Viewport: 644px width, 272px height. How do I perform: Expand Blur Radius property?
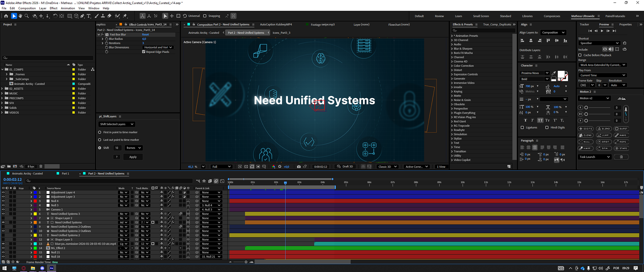pyautogui.click(x=103, y=39)
